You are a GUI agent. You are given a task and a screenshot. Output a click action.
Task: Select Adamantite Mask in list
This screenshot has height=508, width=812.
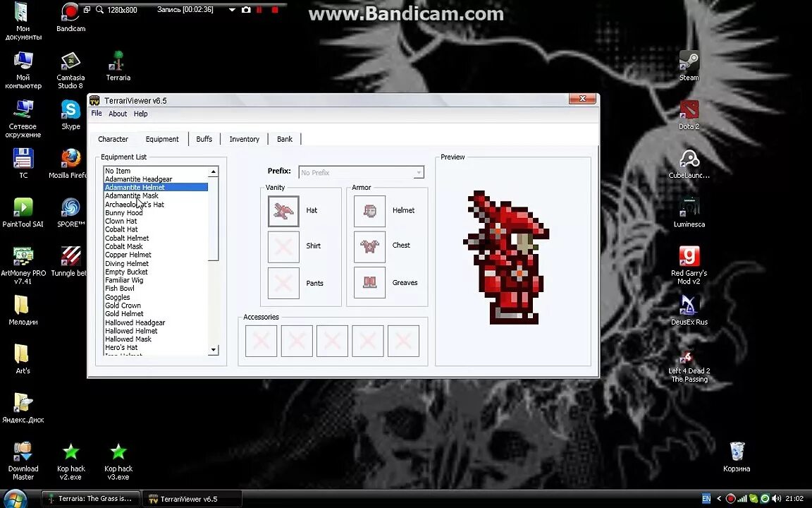click(156, 195)
